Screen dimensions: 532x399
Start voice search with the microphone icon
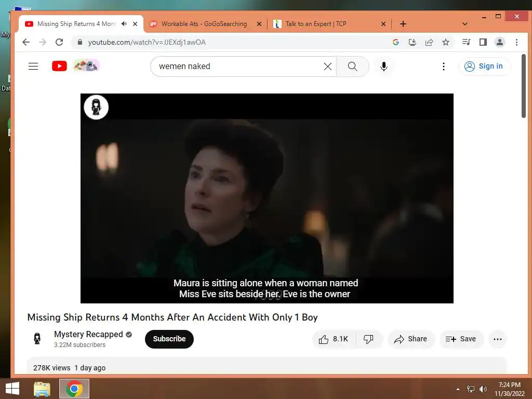[384, 66]
